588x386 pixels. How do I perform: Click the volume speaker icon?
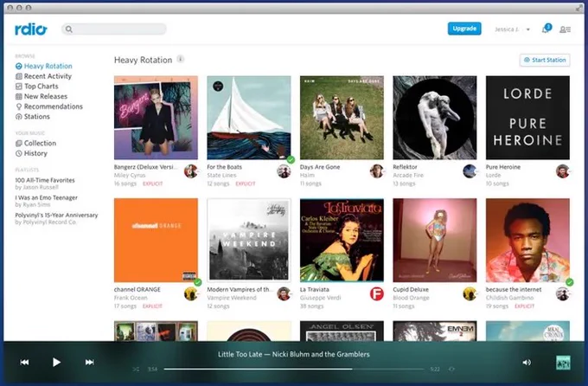click(527, 363)
